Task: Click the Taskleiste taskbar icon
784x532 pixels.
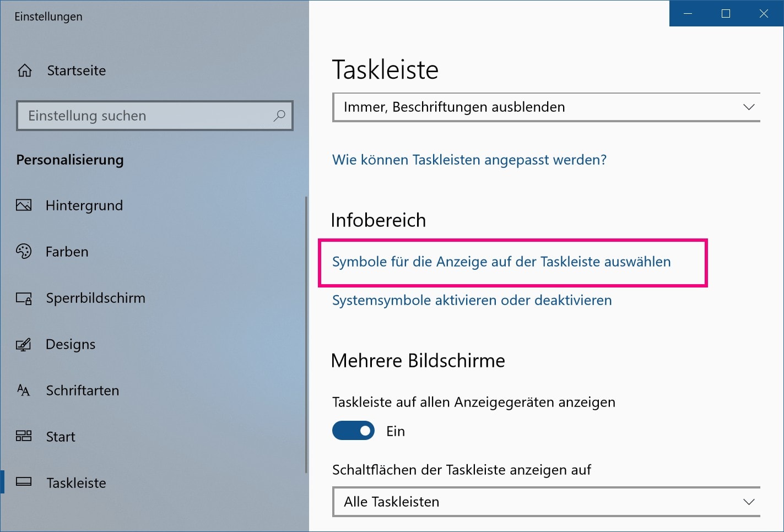Action: (x=24, y=482)
